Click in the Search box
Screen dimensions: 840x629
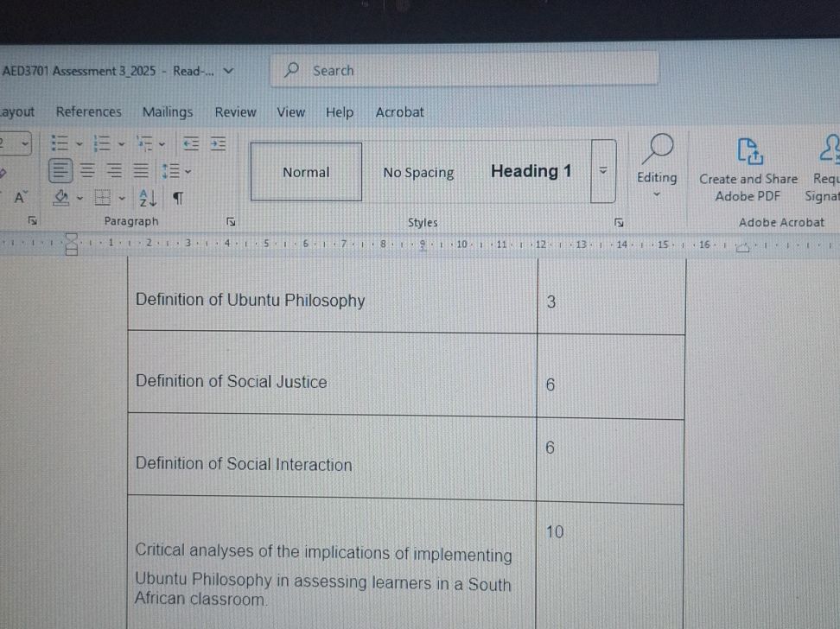tap(467, 71)
